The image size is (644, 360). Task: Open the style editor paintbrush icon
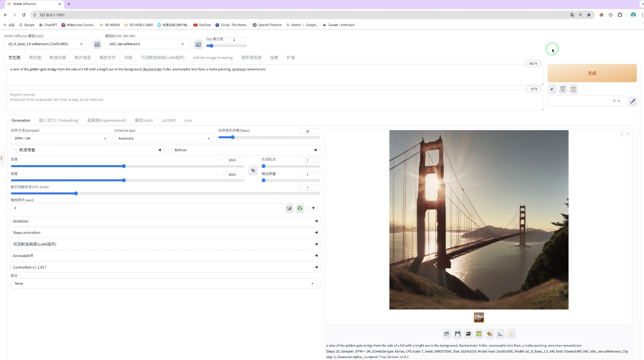pyautogui.click(x=632, y=101)
